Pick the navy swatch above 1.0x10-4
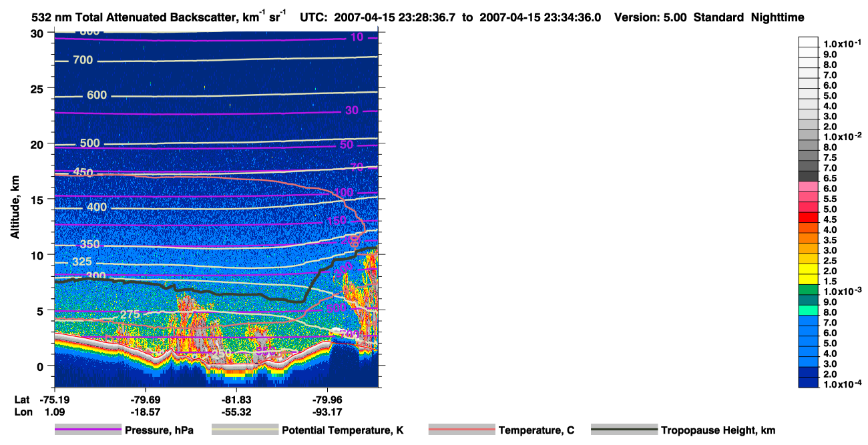Image resolution: width=868 pixels, height=445 pixels. [808, 382]
